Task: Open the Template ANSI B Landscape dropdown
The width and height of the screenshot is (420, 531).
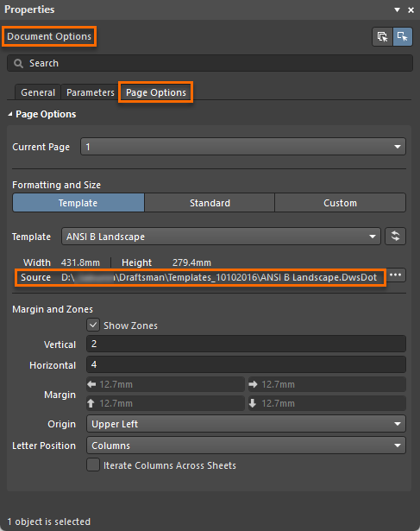Action: point(221,237)
